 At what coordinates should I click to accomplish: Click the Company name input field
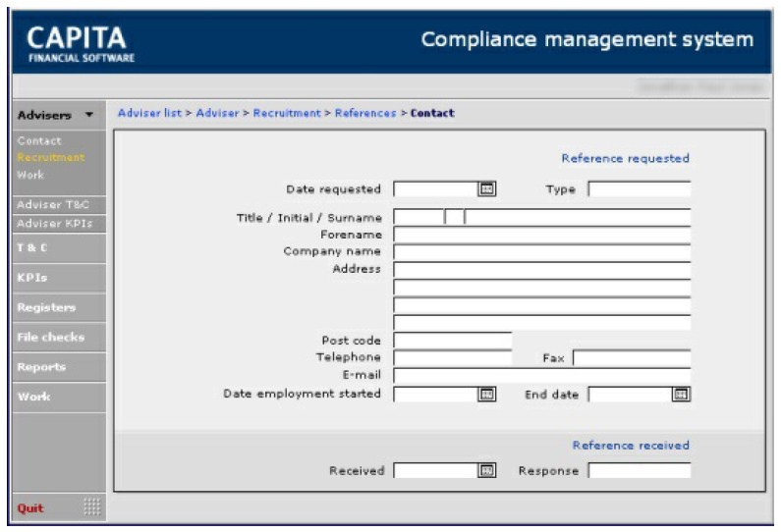[542, 252]
